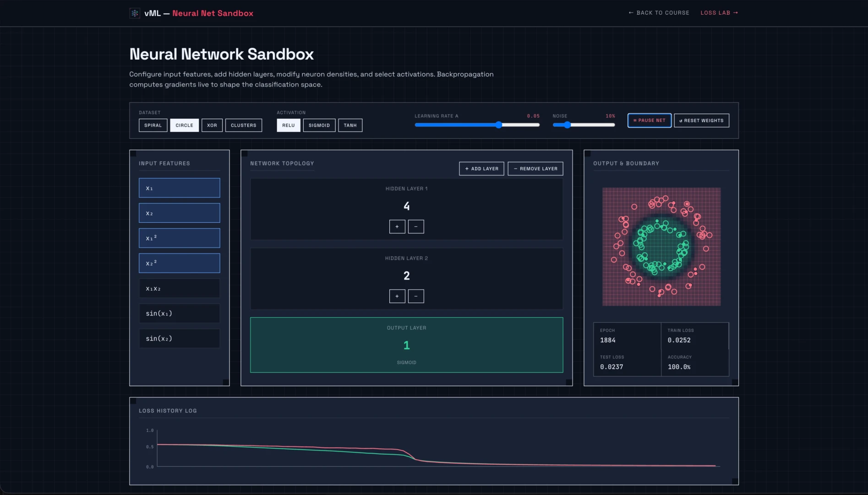The width and height of the screenshot is (868, 495).
Task: Click the loss history chart
Action: (x=434, y=448)
